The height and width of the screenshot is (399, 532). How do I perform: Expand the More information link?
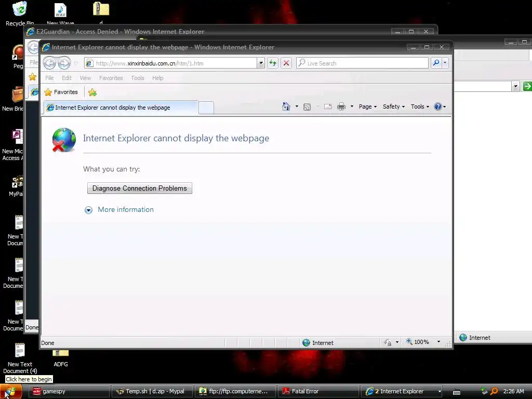tap(126, 210)
